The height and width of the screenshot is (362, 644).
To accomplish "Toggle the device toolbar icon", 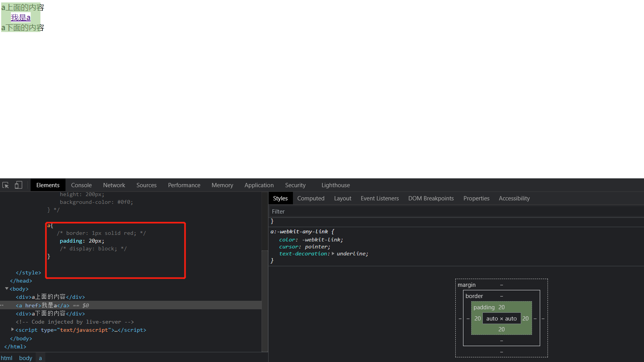I will tap(18, 185).
